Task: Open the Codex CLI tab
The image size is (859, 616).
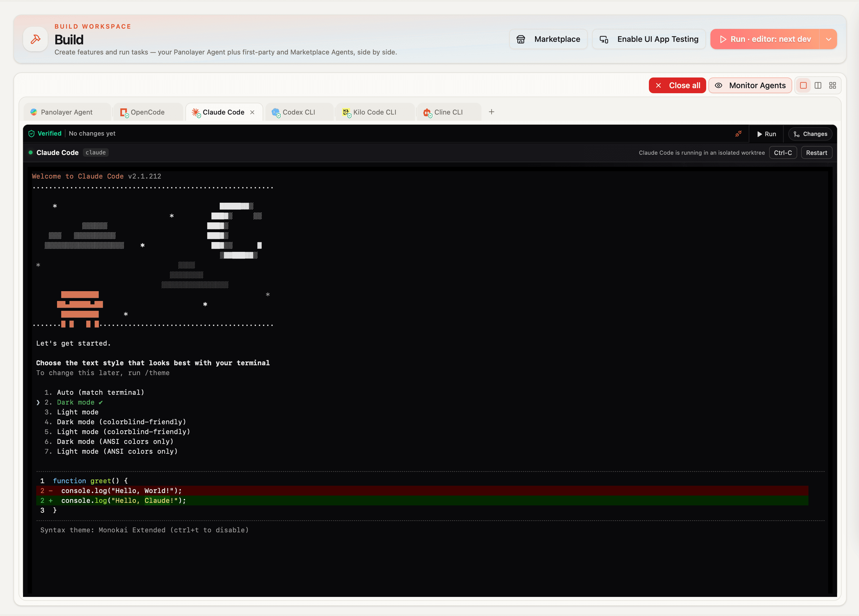Action: 299,113
